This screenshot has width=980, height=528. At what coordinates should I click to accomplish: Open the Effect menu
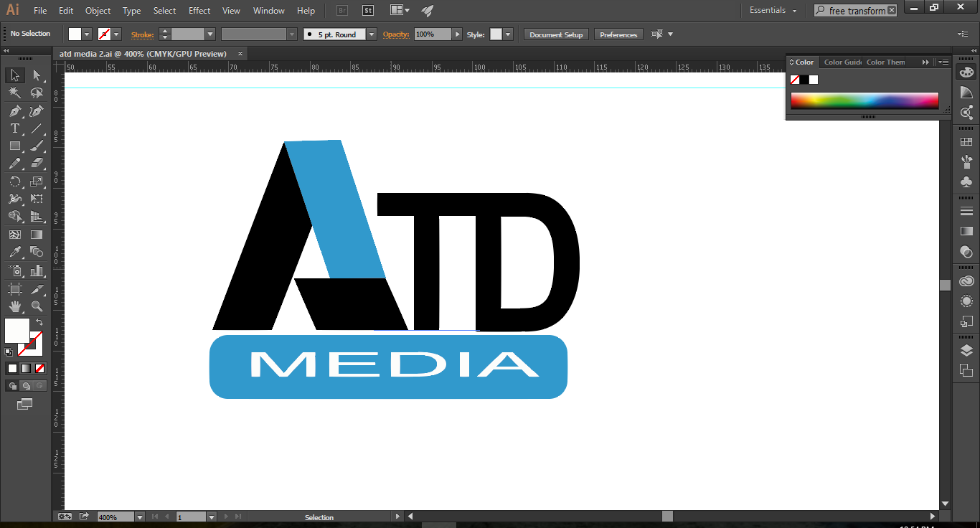[x=199, y=10]
